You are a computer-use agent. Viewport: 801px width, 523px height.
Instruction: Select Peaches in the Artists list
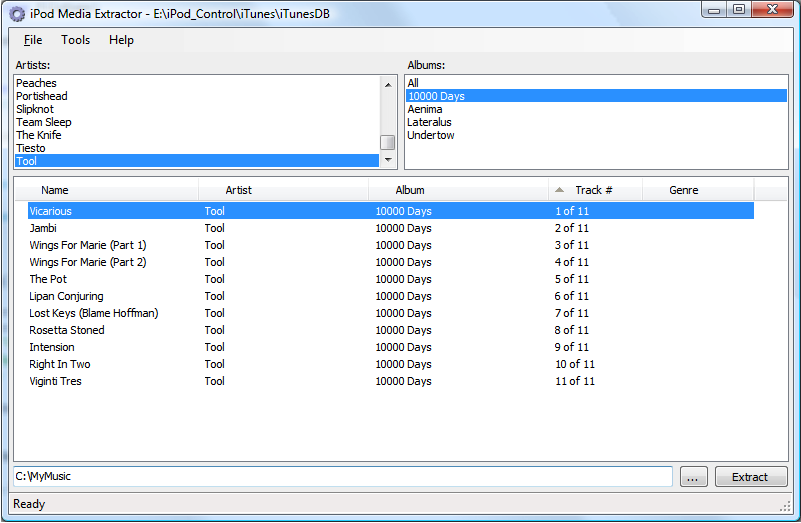[x=197, y=83]
